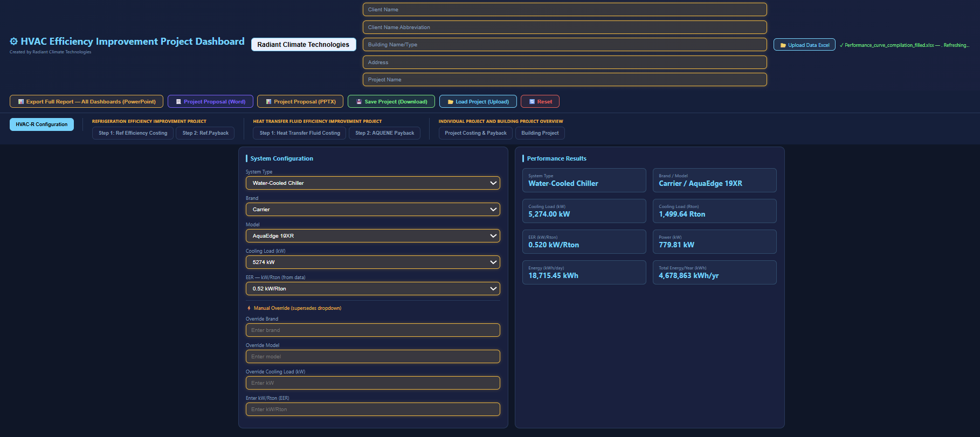Open Step 1: Ref Efficiency Costing tab
The height and width of the screenshot is (437, 980).
[133, 133]
